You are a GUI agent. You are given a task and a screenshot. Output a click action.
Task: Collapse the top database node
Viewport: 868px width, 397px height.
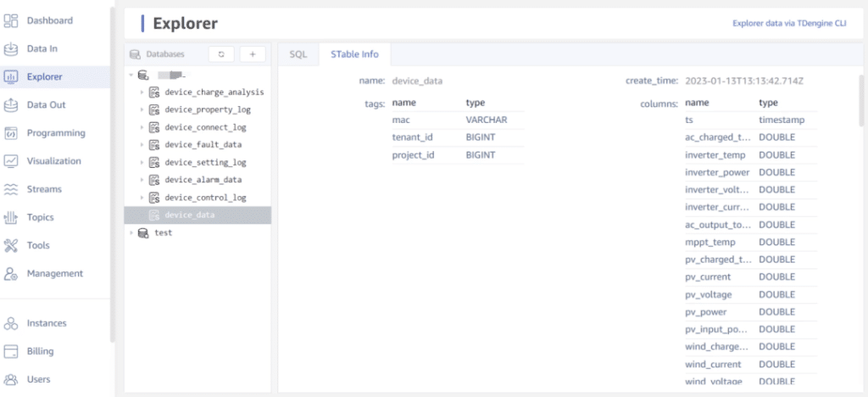[x=131, y=75]
